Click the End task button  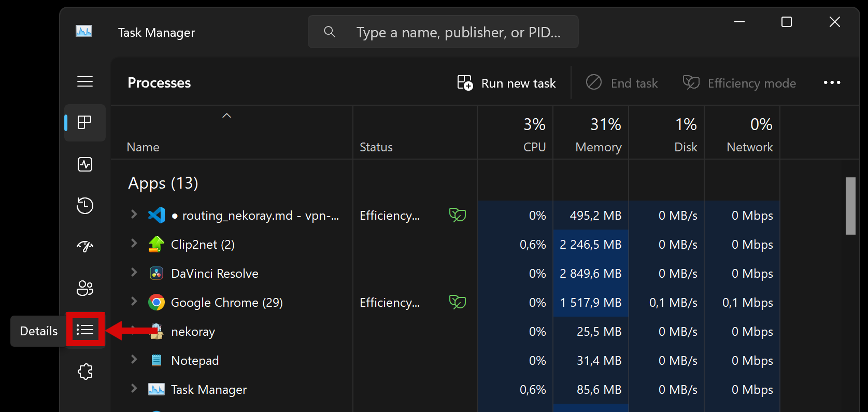(x=622, y=83)
